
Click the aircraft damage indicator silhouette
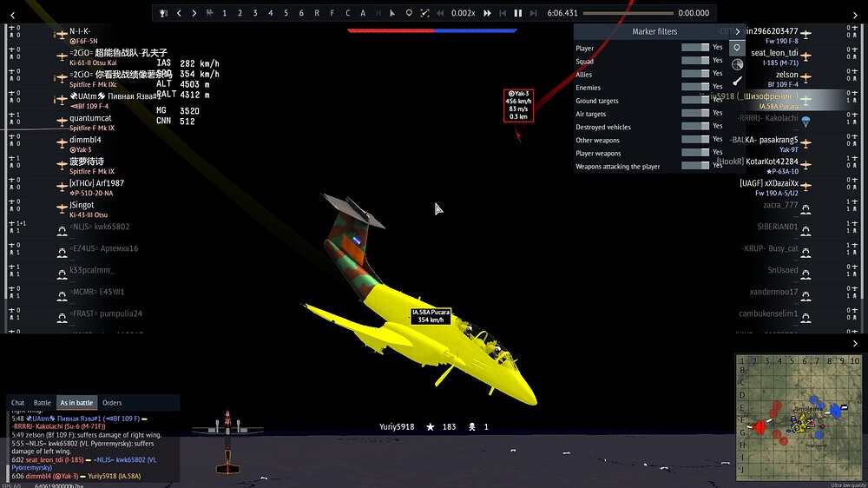227,442
